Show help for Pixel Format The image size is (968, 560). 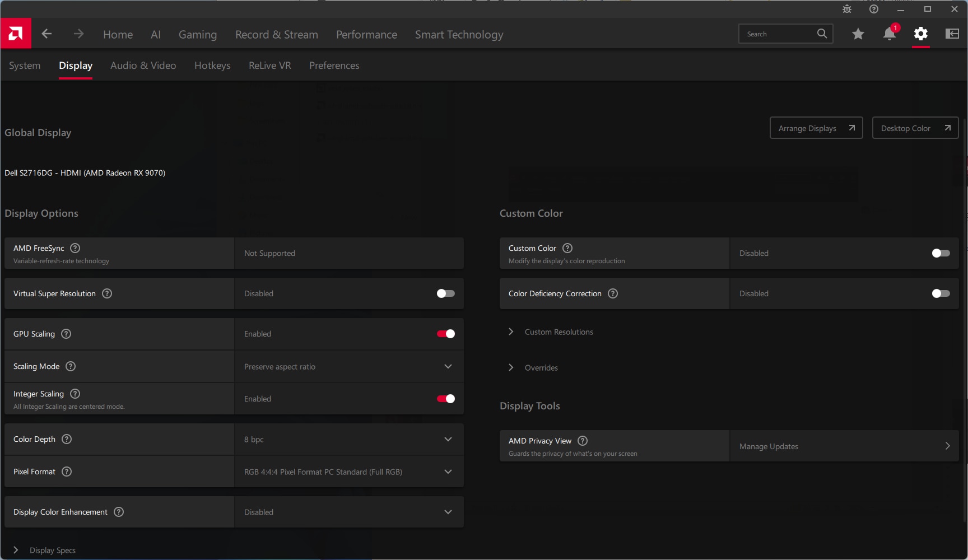point(67,472)
